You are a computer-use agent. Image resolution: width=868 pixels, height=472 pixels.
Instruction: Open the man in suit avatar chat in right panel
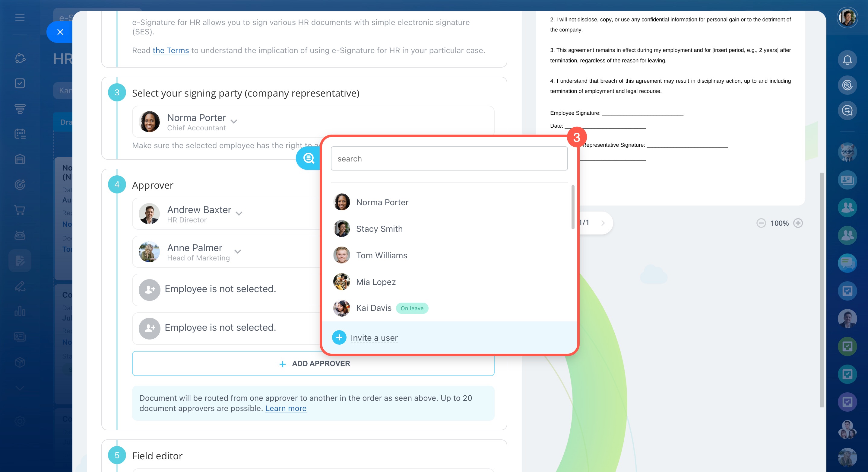point(847,318)
